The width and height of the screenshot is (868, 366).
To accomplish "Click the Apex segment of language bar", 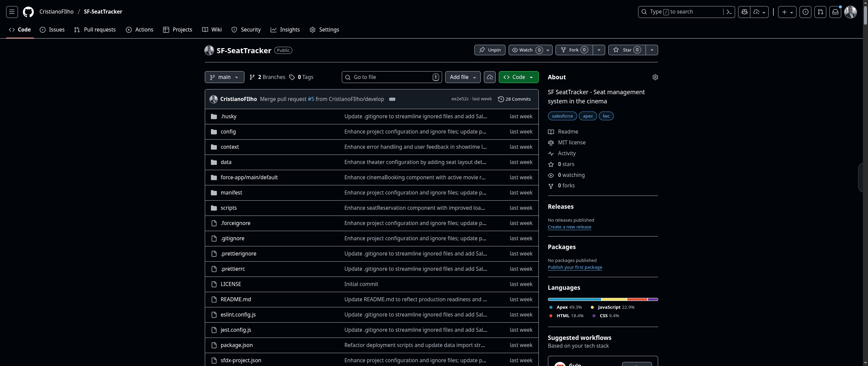I will [574, 300].
